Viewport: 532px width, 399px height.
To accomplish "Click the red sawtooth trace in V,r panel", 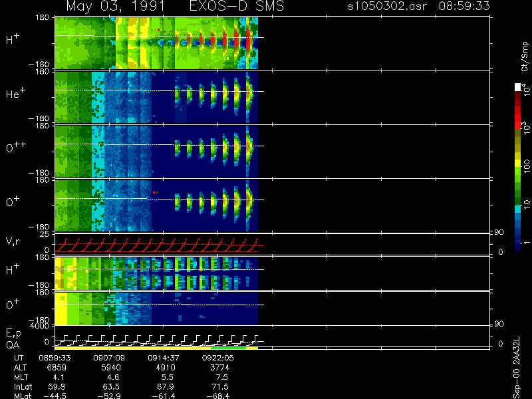I will (160, 245).
